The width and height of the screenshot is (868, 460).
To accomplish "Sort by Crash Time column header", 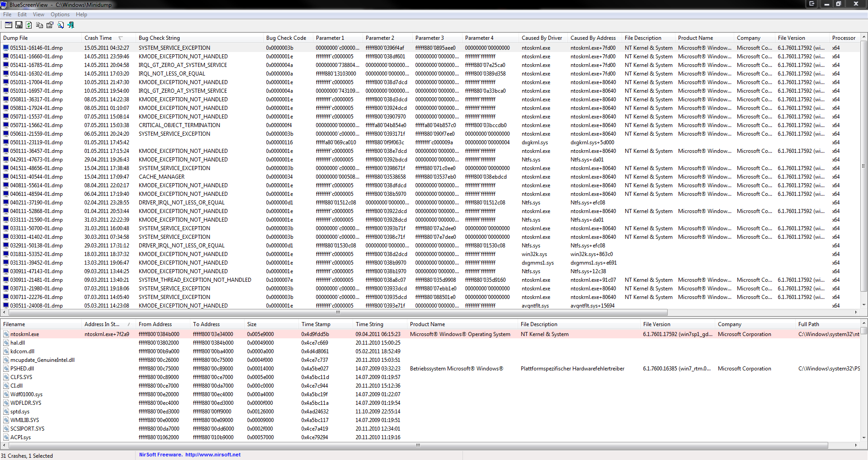I will pos(108,38).
